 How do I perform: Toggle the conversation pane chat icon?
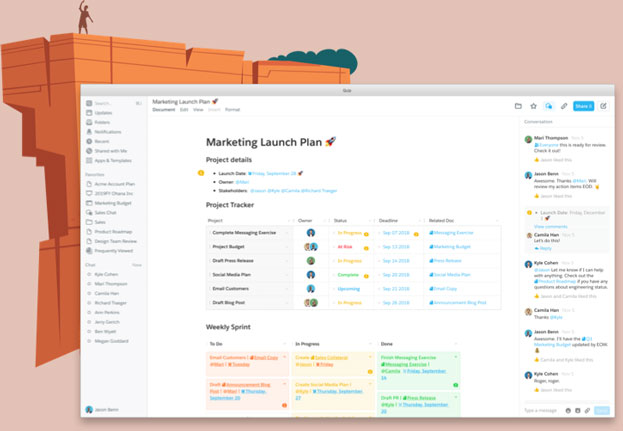point(548,105)
